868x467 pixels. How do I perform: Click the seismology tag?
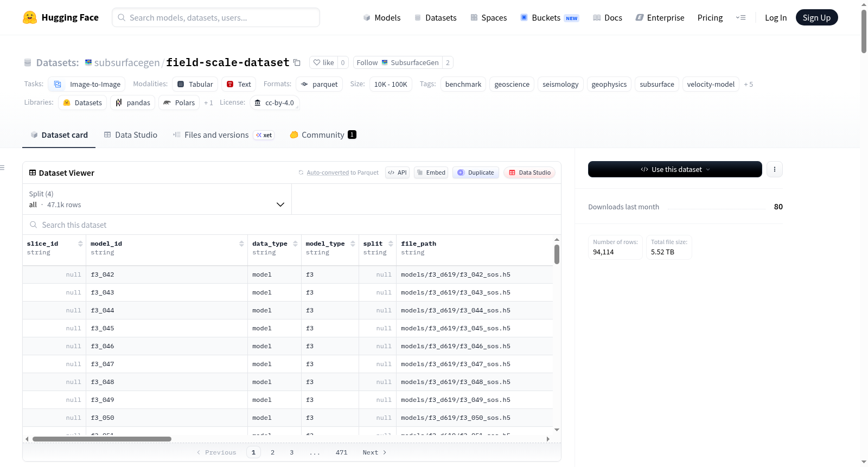pyautogui.click(x=560, y=84)
